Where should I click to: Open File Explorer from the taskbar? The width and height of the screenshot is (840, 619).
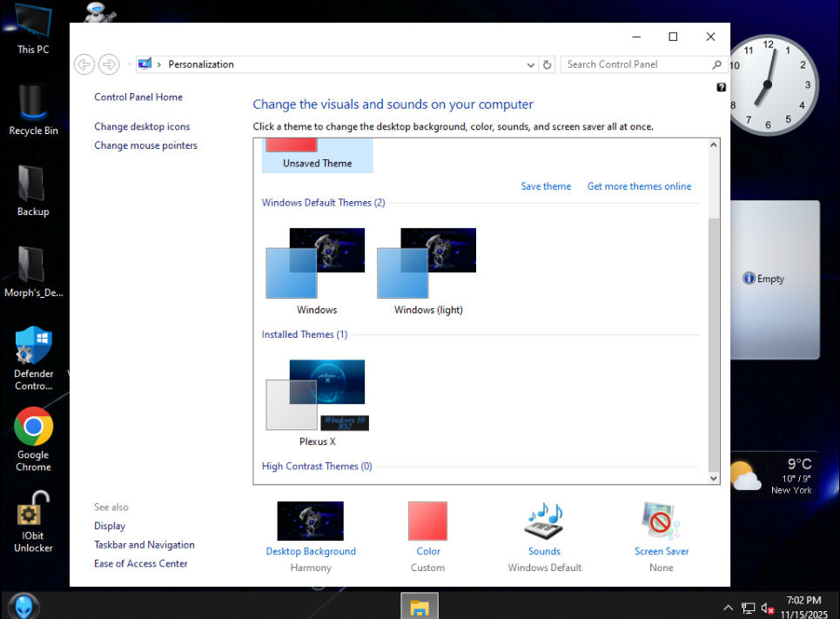click(420, 607)
